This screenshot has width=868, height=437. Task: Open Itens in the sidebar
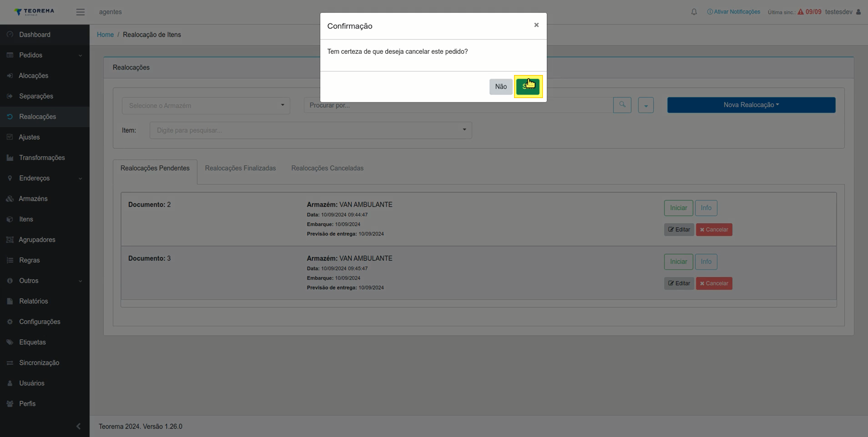coord(45,219)
